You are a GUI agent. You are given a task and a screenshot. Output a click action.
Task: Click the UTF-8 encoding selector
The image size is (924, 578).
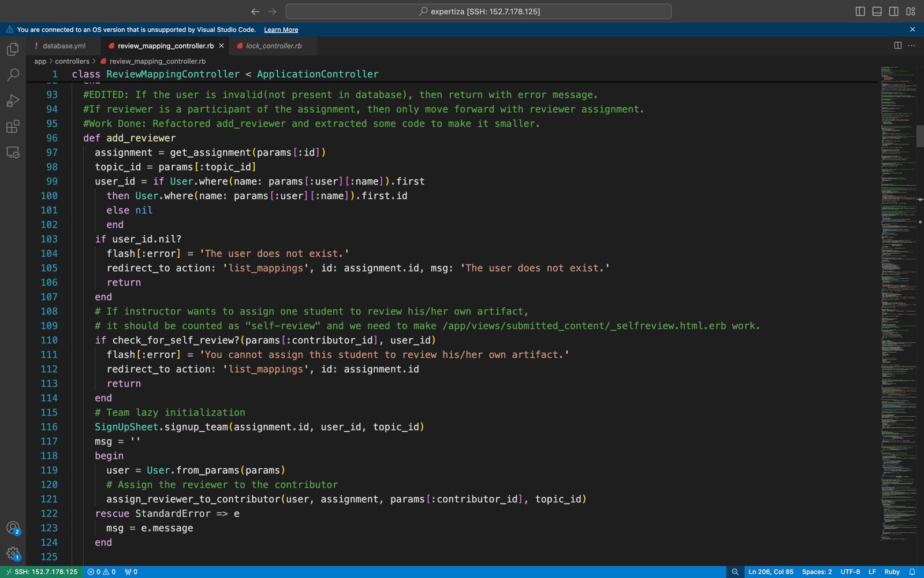(x=850, y=572)
